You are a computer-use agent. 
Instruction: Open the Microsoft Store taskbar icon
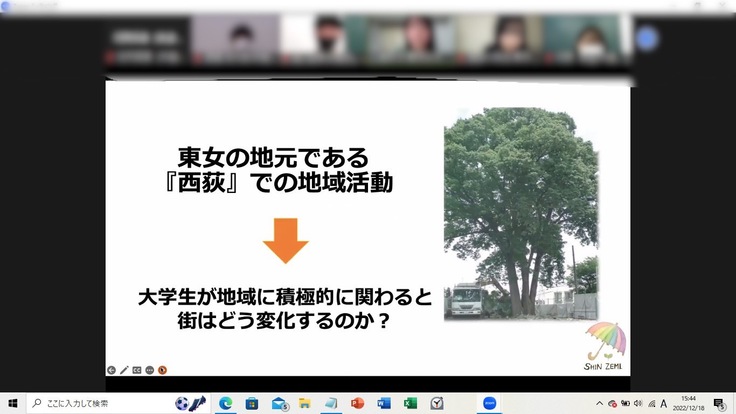coord(252,403)
